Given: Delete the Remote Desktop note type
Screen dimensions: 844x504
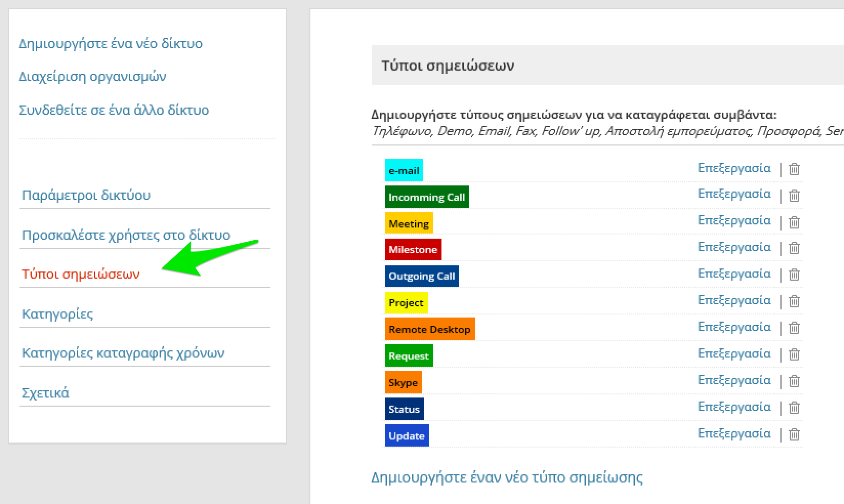Looking at the screenshot, I should pyautogui.click(x=794, y=328).
